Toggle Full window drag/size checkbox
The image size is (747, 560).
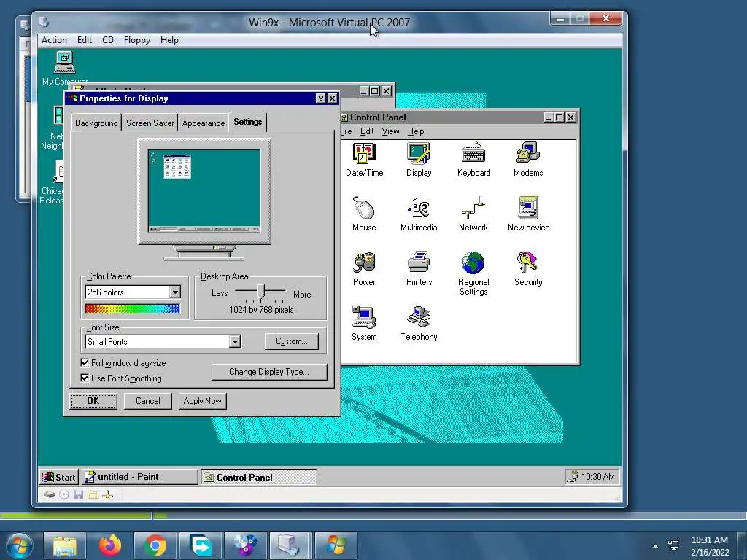pyautogui.click(x=85, y=363)
